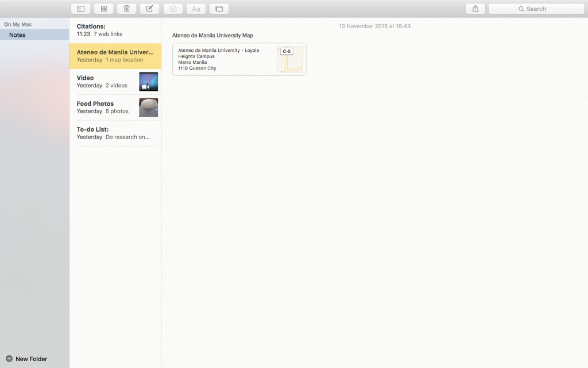The image size is (588, 368).
Task: Open the Citations note
Action: (x=115, y=30)
